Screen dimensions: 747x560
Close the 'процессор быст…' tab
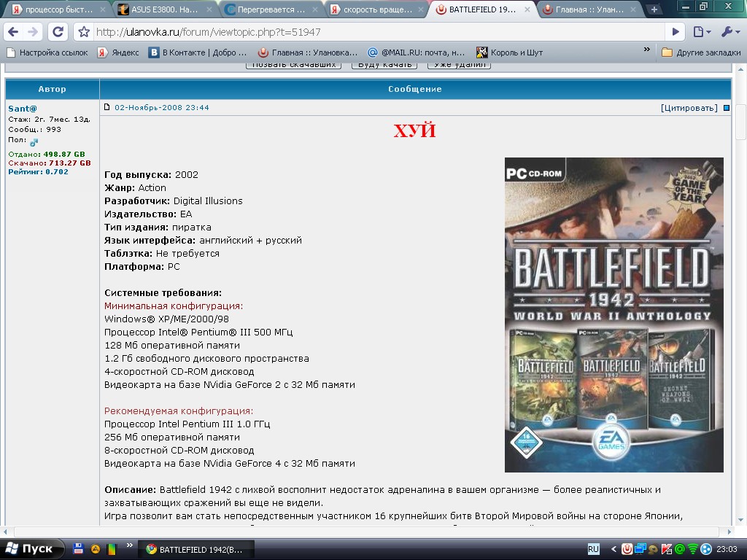click(x=103, y=9)
